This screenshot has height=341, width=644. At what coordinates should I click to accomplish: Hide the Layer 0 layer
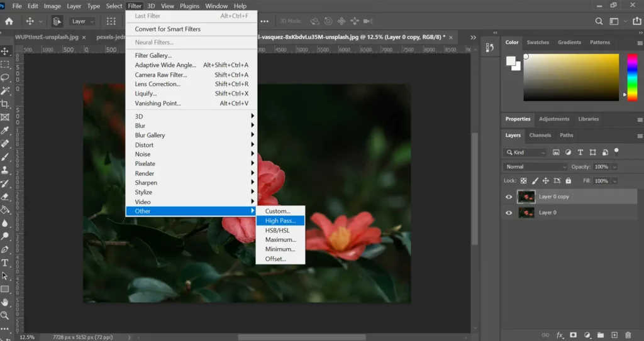click(x=509, y=212)
